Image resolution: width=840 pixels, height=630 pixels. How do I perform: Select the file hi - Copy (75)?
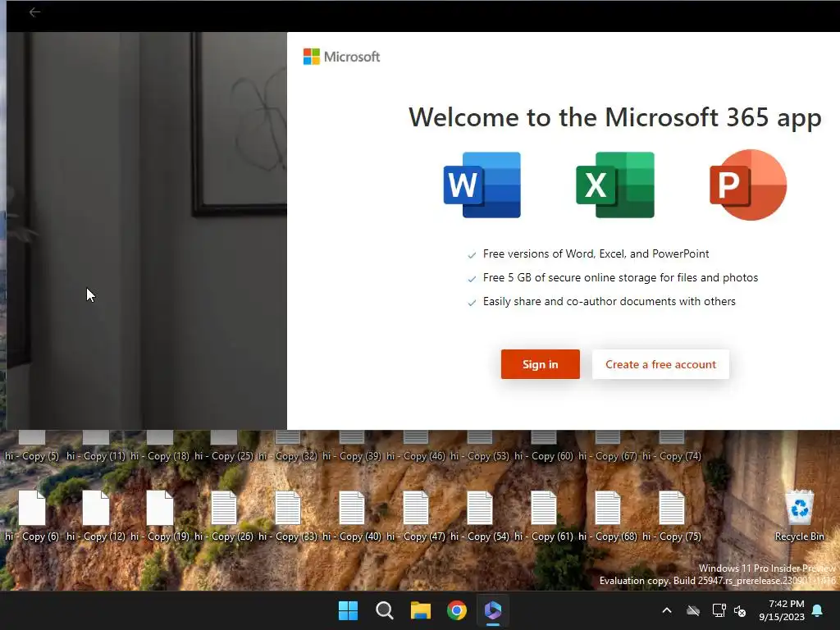672,515
